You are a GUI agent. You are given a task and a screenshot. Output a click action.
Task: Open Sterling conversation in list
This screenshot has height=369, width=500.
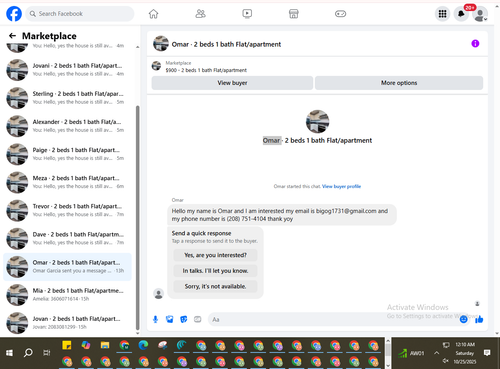(x=67, y=98)
